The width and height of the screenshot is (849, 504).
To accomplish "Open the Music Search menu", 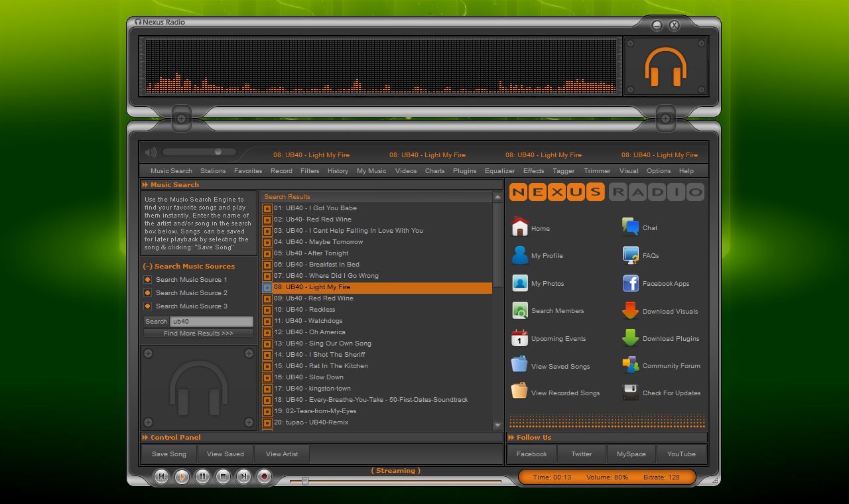I will coord(171,170).
